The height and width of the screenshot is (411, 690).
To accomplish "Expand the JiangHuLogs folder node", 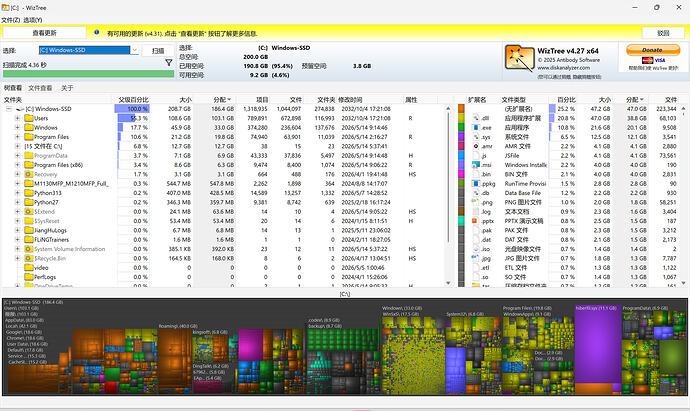I will [17, 230].
